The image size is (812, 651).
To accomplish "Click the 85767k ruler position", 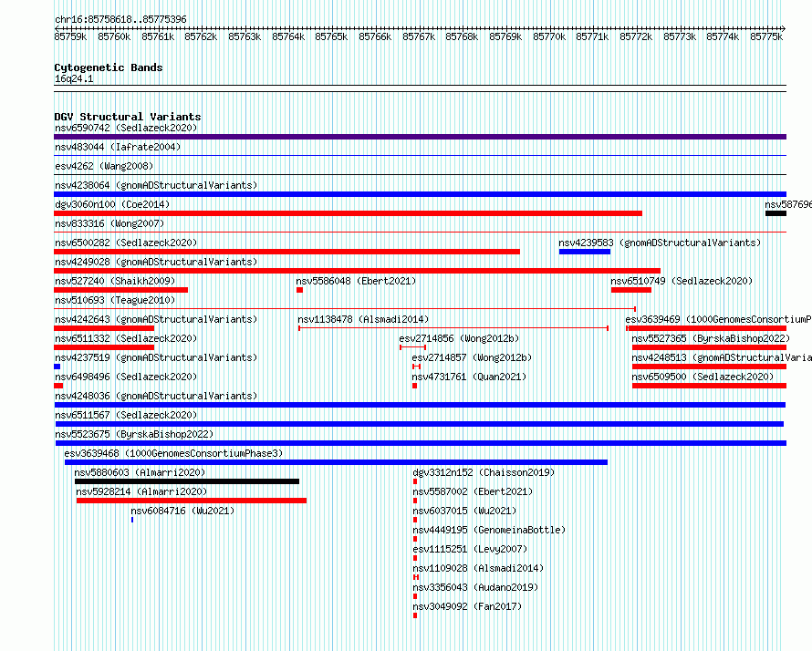I will (x=419, y=36).
